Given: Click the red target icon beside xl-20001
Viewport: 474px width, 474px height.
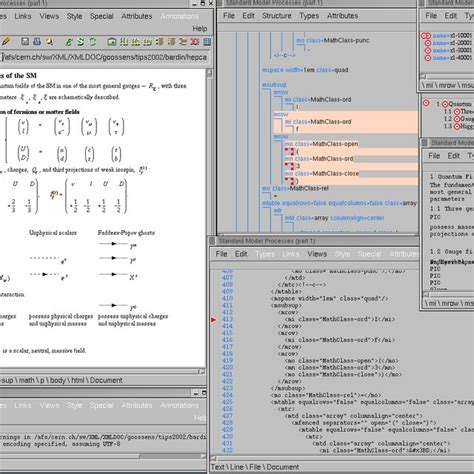Looking at the screenshot, I should pos(428,43).
